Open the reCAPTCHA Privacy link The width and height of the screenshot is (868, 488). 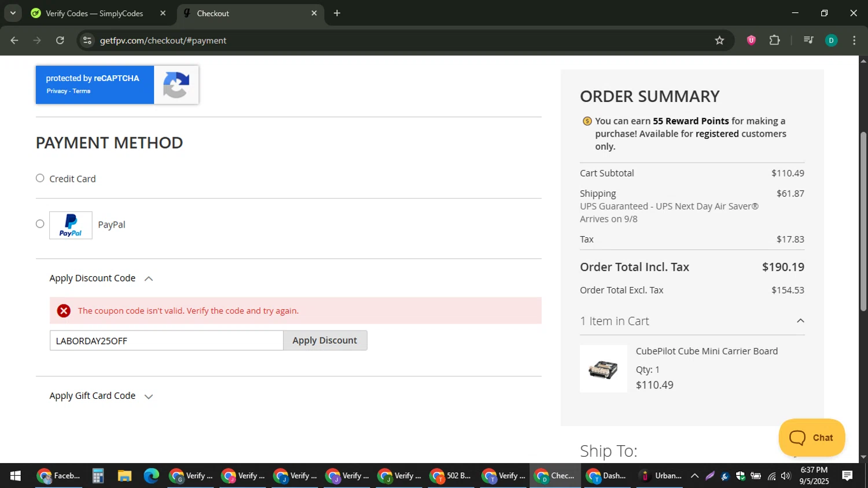click(57, 91)
